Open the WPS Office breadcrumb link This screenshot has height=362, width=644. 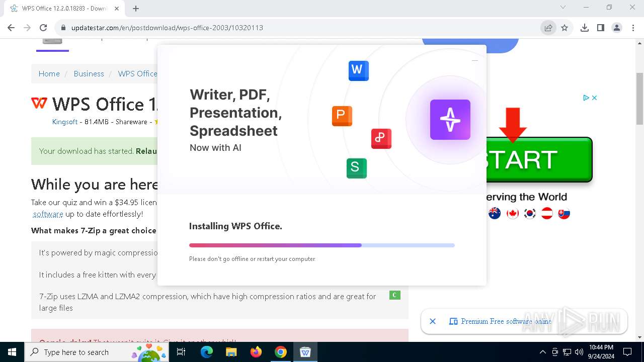tap(137, 73)
